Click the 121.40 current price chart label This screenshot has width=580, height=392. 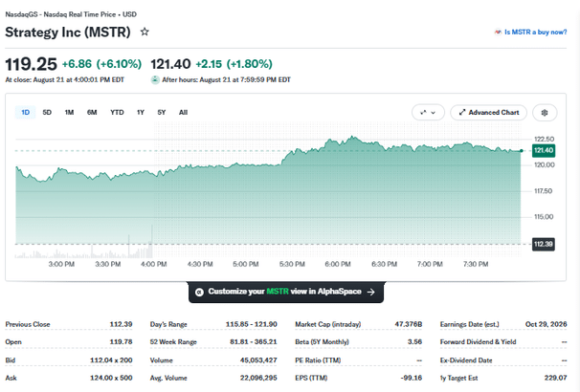[544, 150]
